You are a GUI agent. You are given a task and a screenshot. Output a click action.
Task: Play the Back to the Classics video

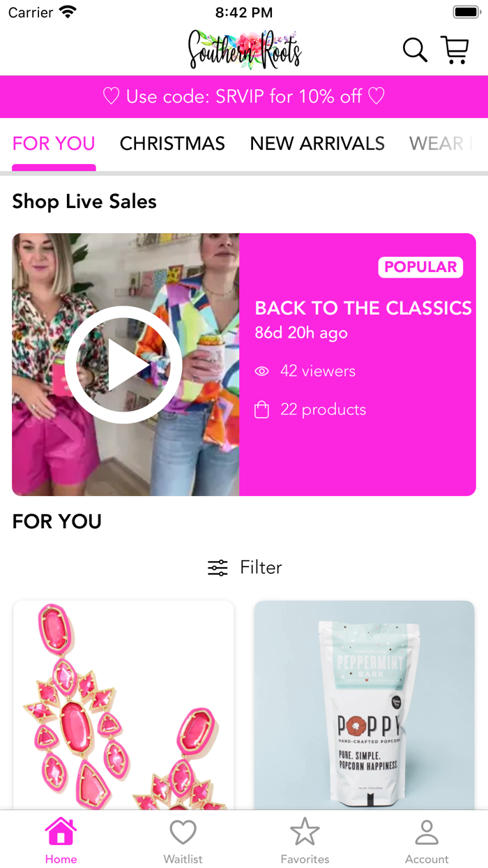[x=123, y=365]
